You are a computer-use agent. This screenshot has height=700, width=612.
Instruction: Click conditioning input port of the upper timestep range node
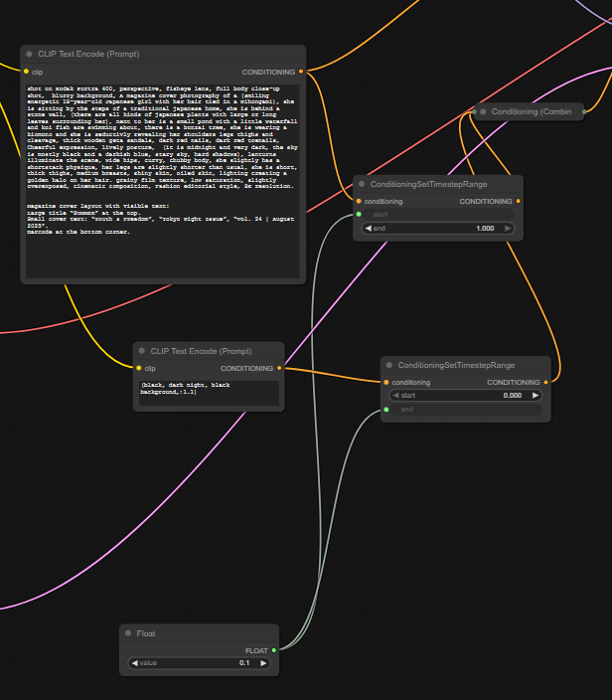pos(359,201)
